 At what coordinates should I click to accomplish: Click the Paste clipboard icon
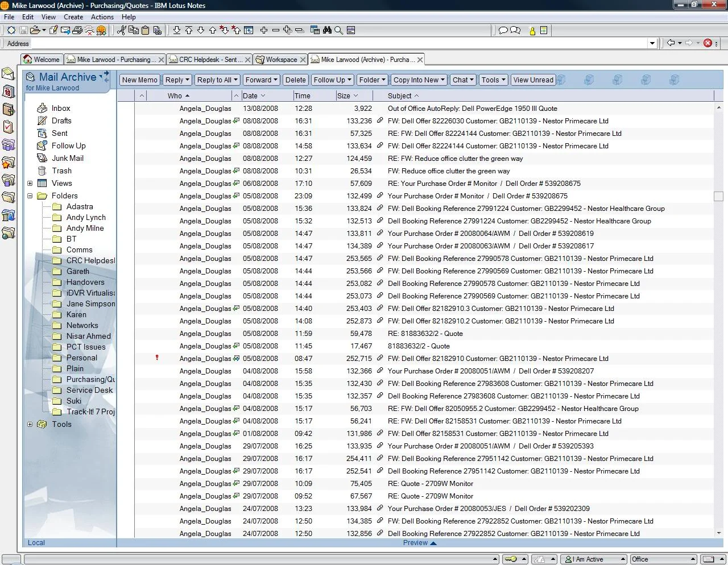(145, 30)
